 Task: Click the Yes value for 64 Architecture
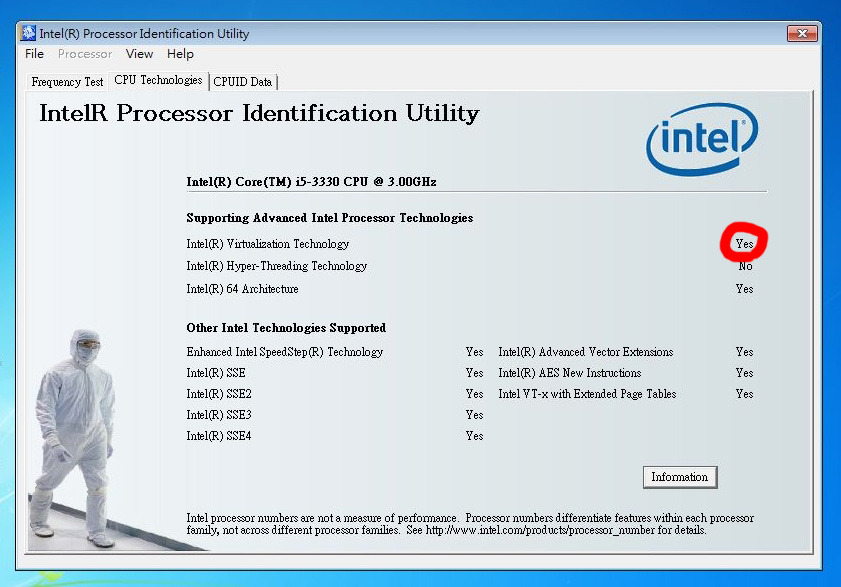coord(744,289)
